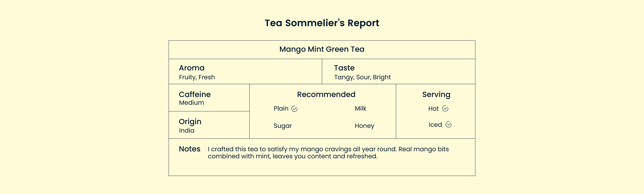Click the checkmark icon next to Plain

294,109
